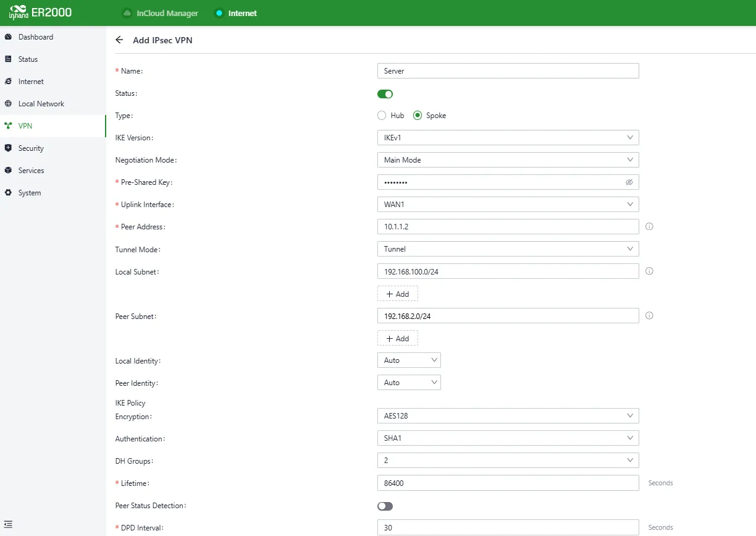
Task: Open the Security menu item
Action: 53,148
